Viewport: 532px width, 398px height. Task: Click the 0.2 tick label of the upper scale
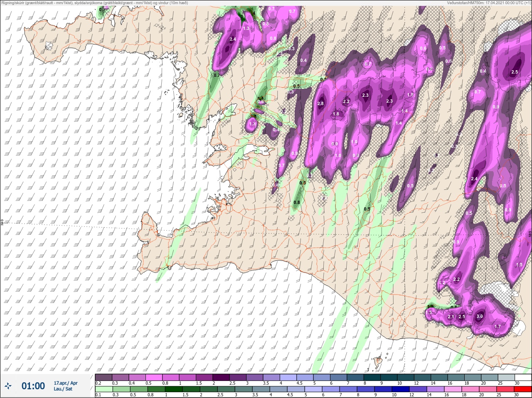(x=98, y=383)
